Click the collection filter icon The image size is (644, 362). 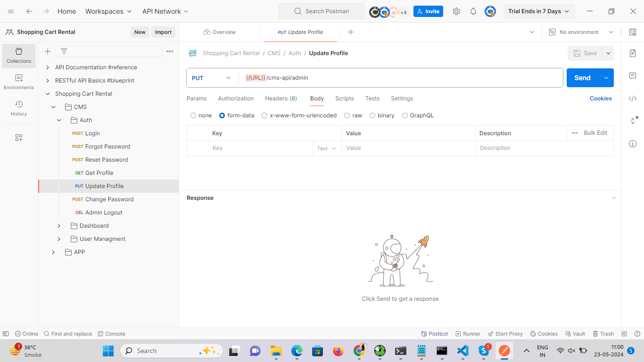pyautogui.click(x=64, y=51)
